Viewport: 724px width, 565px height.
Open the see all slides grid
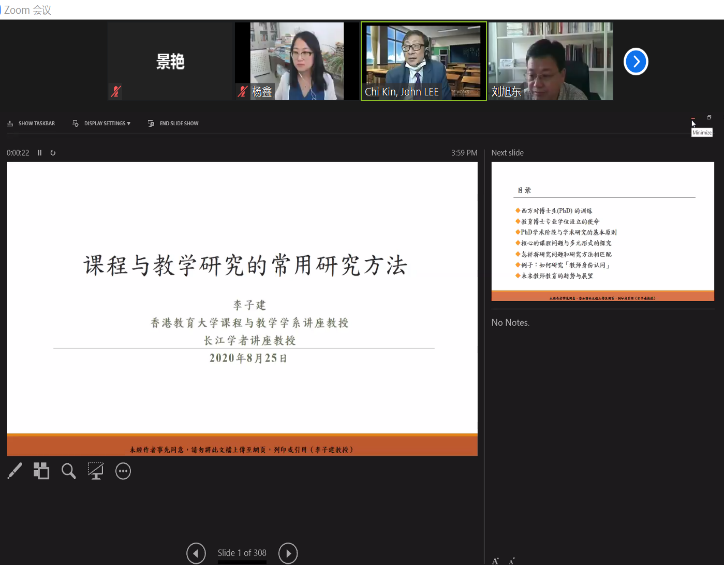(x=42, y=471)
